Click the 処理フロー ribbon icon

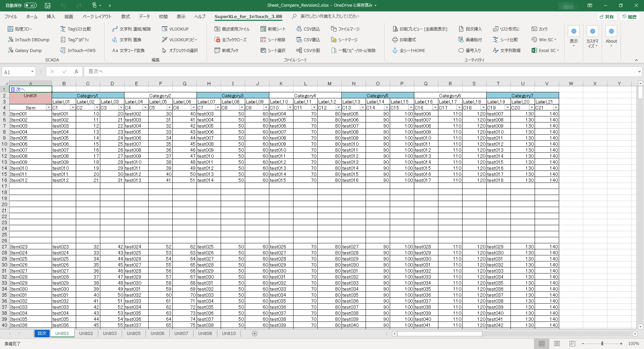(10, 29)
